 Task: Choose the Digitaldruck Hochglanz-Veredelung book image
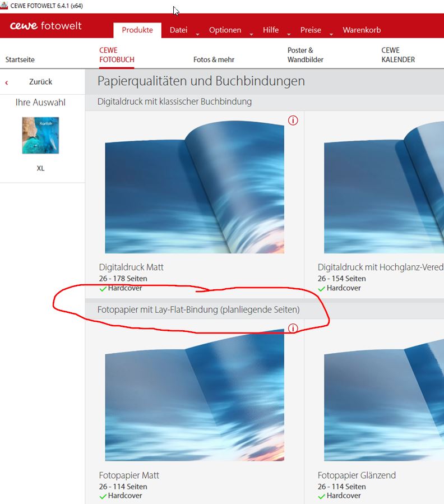click(x=384, y=187)
